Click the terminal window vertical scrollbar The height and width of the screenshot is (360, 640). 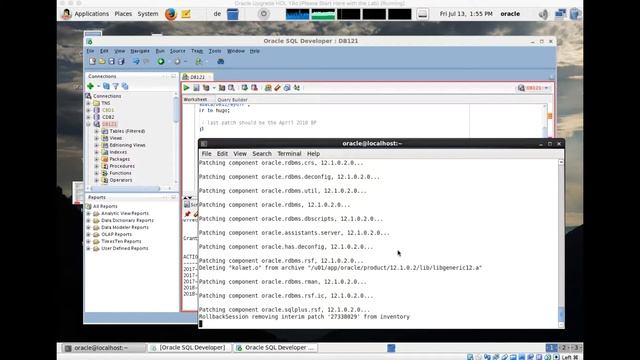(561, 243)
